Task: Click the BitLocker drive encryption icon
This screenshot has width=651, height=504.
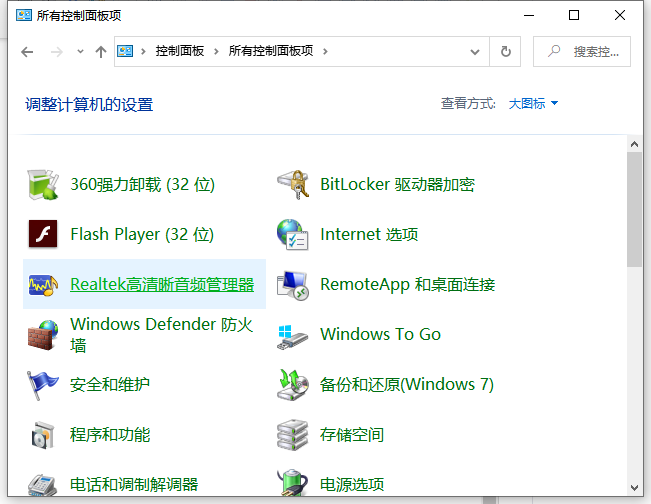Action: point(293,185)
